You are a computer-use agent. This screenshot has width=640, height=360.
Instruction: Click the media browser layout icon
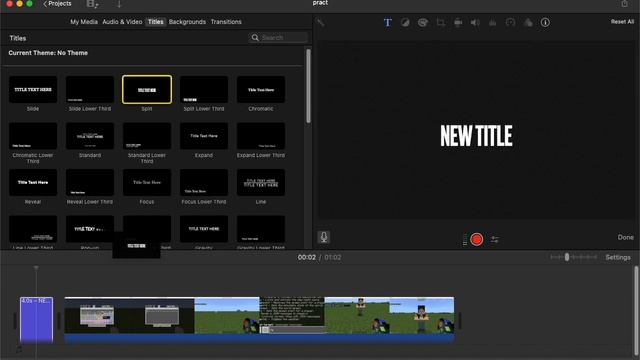tap(92, 4)
